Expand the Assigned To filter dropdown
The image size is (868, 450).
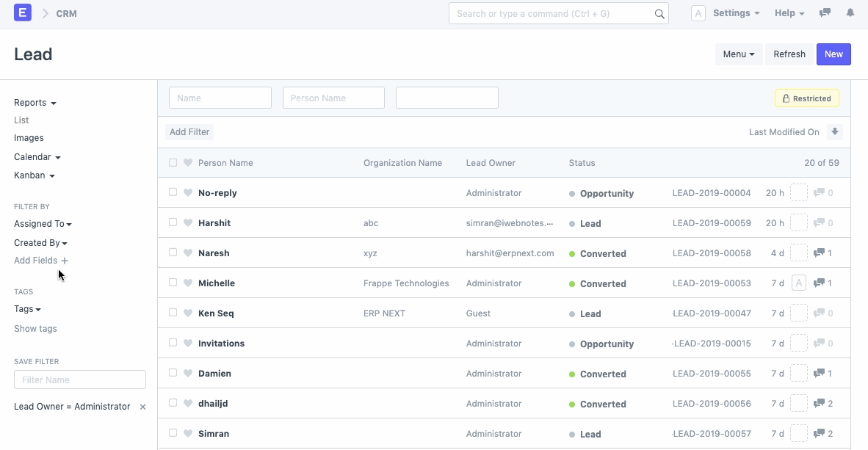point(43,224)
